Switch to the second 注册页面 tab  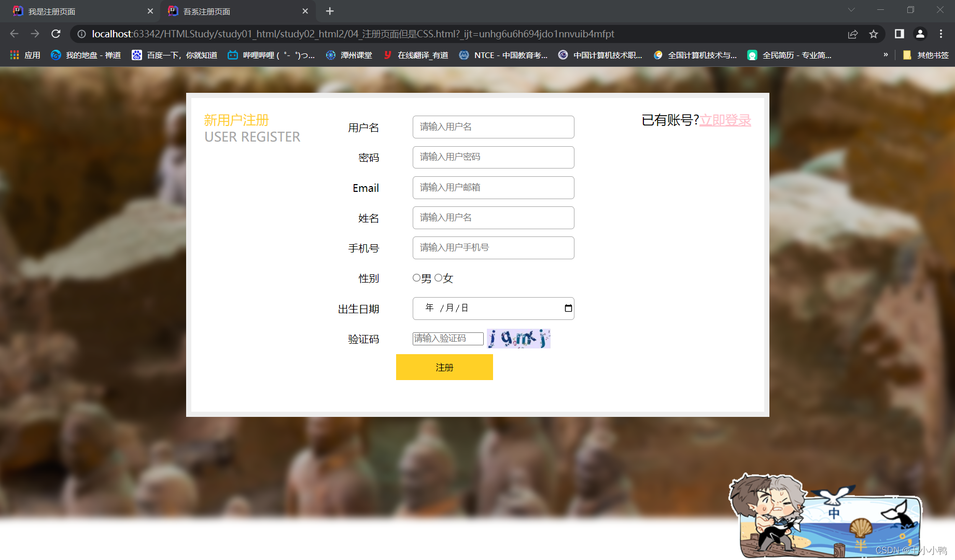tap(238, 11)
